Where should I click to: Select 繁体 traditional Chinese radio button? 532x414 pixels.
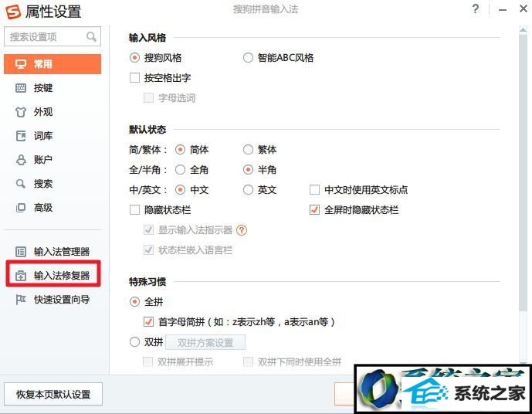(248, 149)
